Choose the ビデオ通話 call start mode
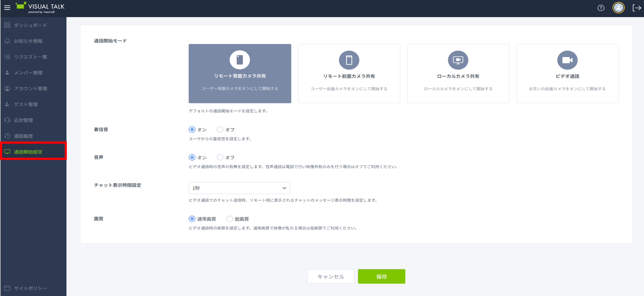The height and width of the screenshot is (296, 644). [x=567, y=74]
